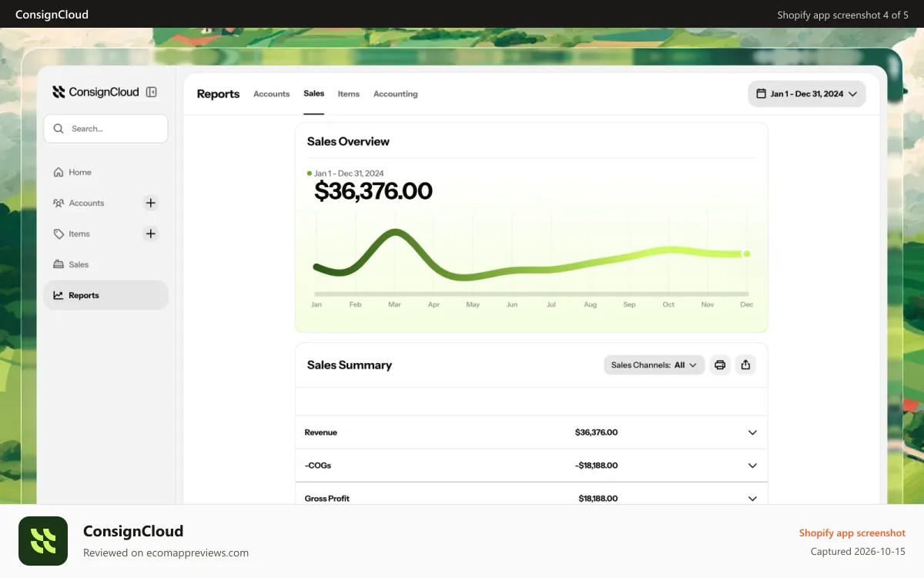This screenshot has height=578, width=924.
Task: Click the search magnifier icon
Action: click(59, 129)
